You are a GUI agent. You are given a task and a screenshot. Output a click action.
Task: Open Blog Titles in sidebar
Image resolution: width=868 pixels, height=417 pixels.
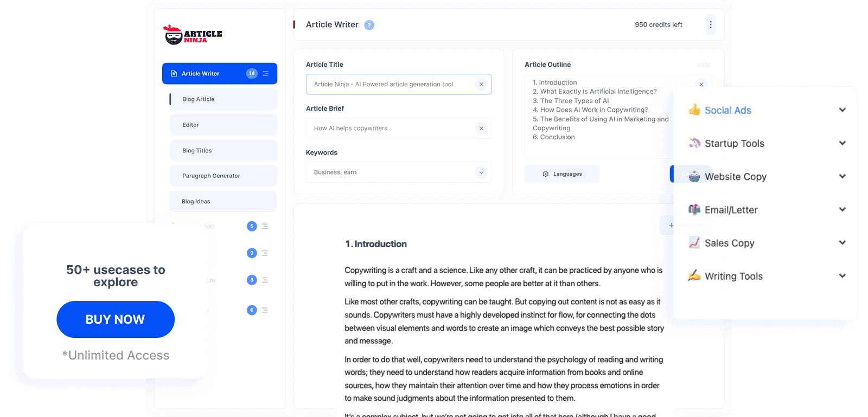[224, 150]
